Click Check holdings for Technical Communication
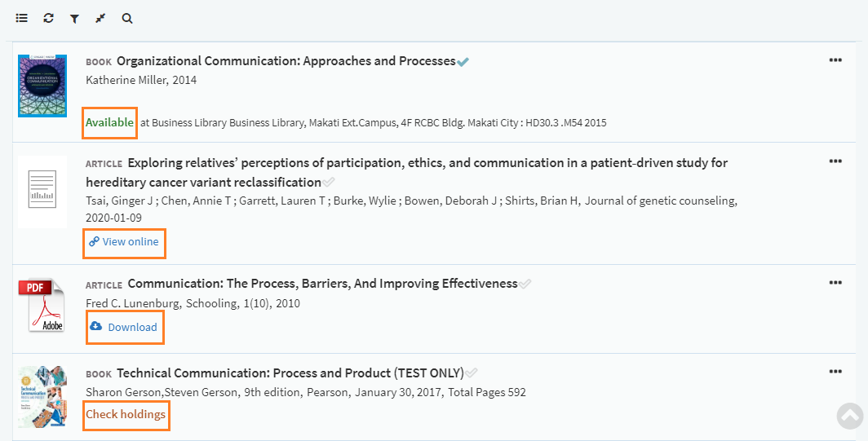The width and height of the screenshot is (868, 441). point(126,415)
